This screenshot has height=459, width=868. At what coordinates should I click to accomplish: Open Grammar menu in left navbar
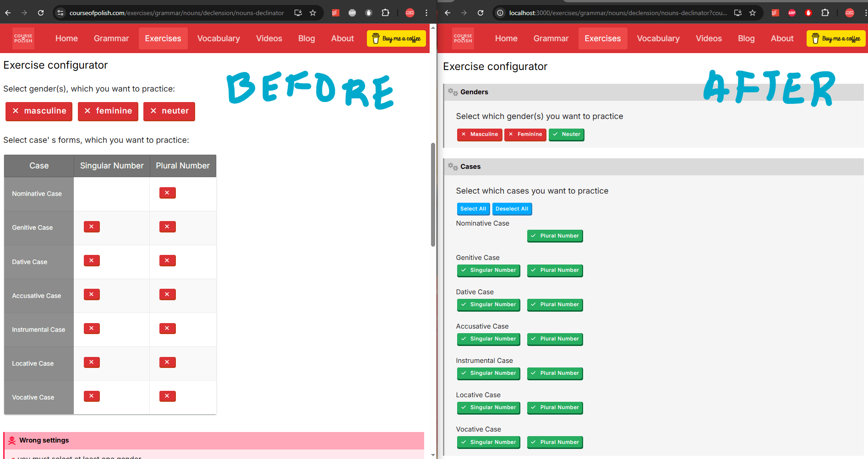click(111, 38)
